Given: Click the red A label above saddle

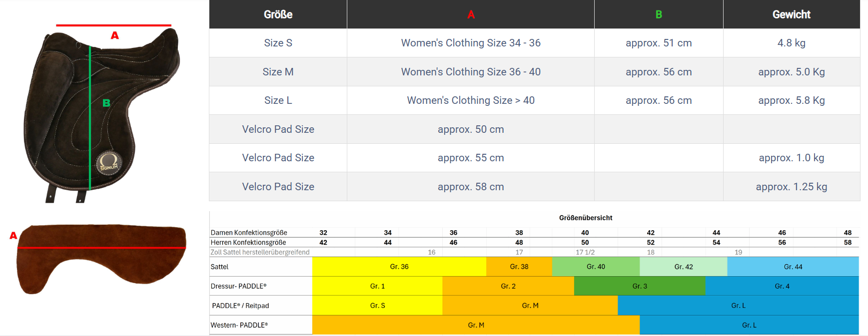Looking at the screenshot, I should click(114, 35).
